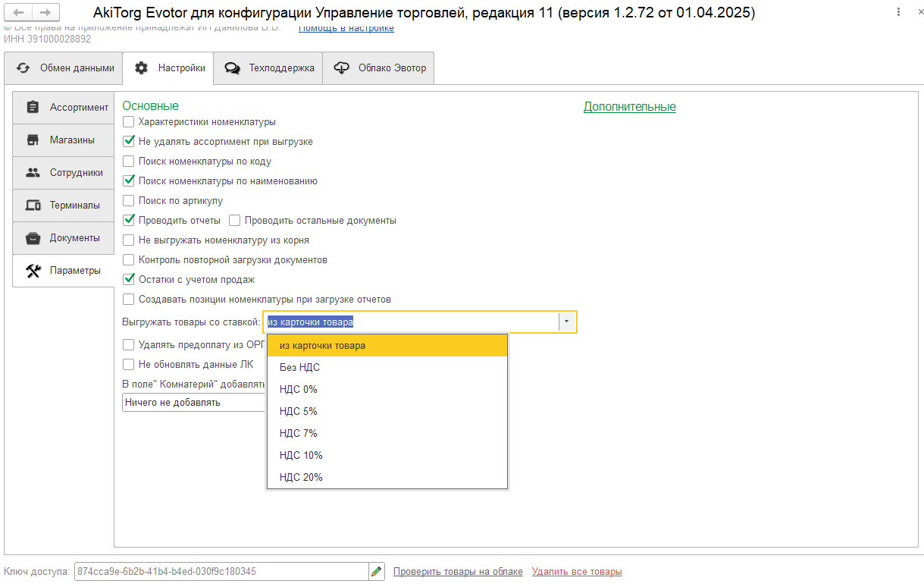924x587 pixels.
Task: Open the three-dots menu in the title bar
Action: pos(898,13)
